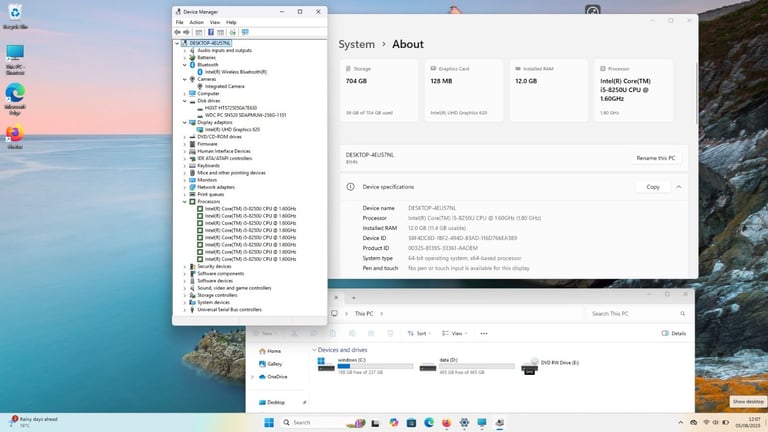Select the System devices category

coord(213,303)
